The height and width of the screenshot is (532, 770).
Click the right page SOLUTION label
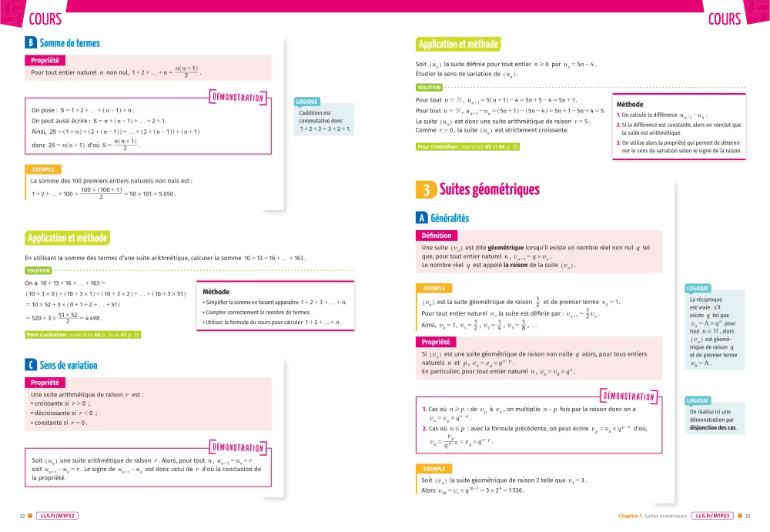(x=429, y=88)
